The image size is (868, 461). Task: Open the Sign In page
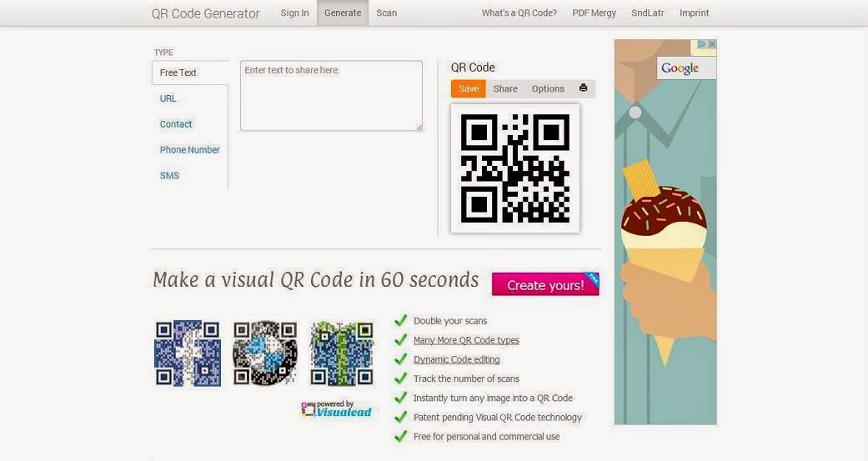click(294, 13)
